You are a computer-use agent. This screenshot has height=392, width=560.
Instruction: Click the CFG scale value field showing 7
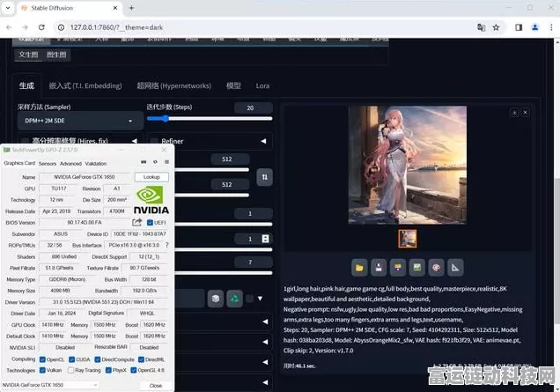(x=254, y=263)
